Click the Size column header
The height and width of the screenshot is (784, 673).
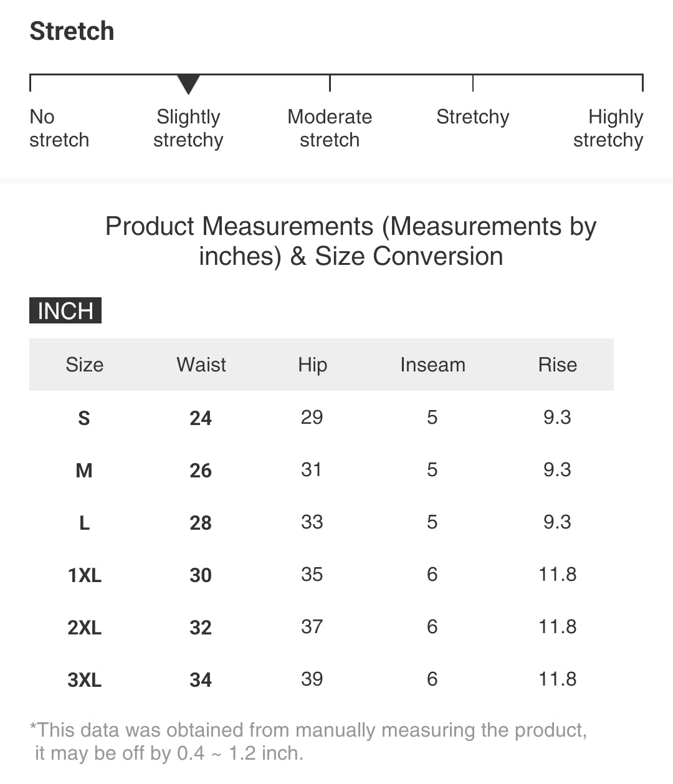coord(84,365)
